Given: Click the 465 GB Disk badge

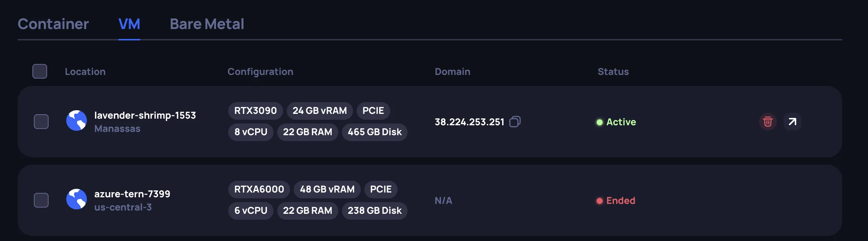Looking at the screenshot, I should [374, 132].
